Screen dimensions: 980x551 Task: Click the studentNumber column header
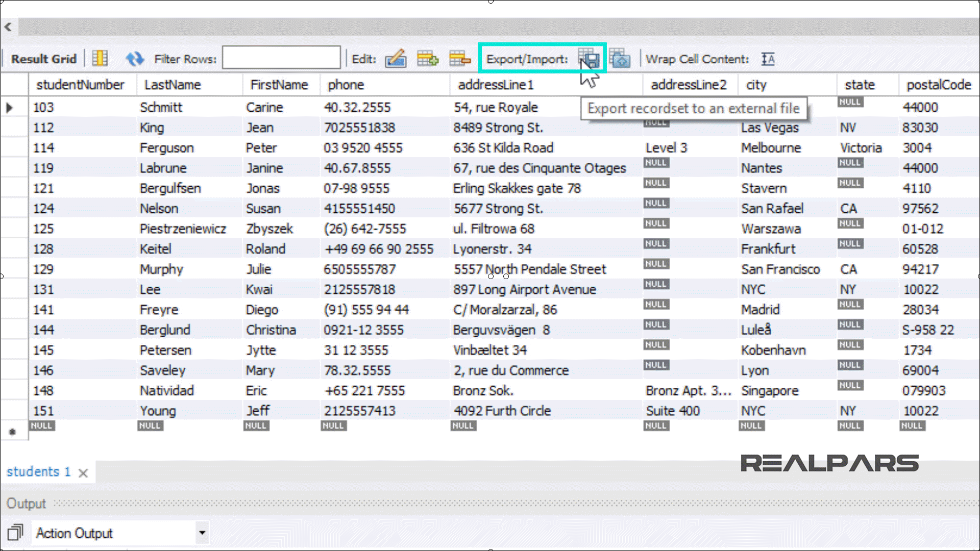pyautogui.click(x=80, y=85)
